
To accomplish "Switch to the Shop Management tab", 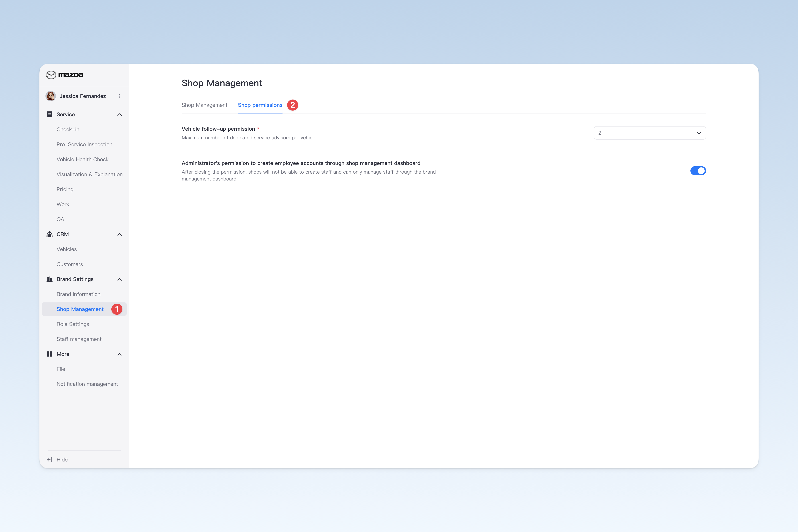I will (204, 105).
